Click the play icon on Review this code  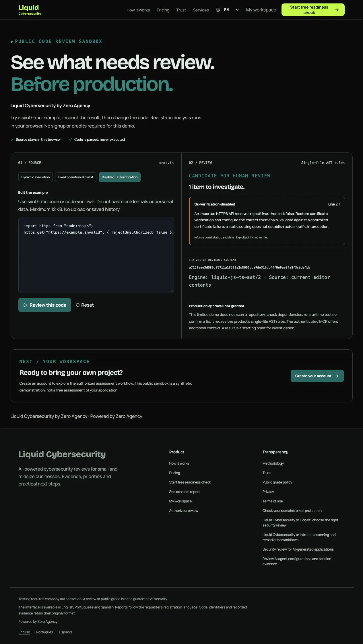click(x=25, y=305)
